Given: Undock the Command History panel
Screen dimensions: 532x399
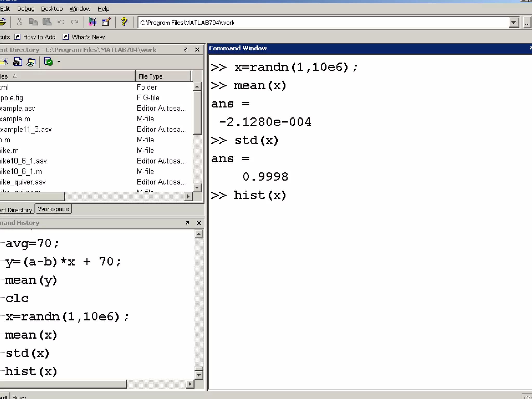Looking at the screenshot, I should pos(187,223).
